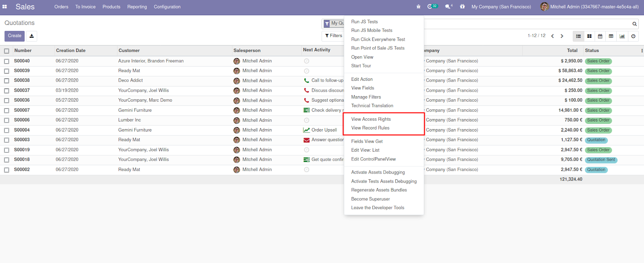Click the Quotation status badge on S00003
This screenshot has height=263, width=644.
(x=596, y=140)
